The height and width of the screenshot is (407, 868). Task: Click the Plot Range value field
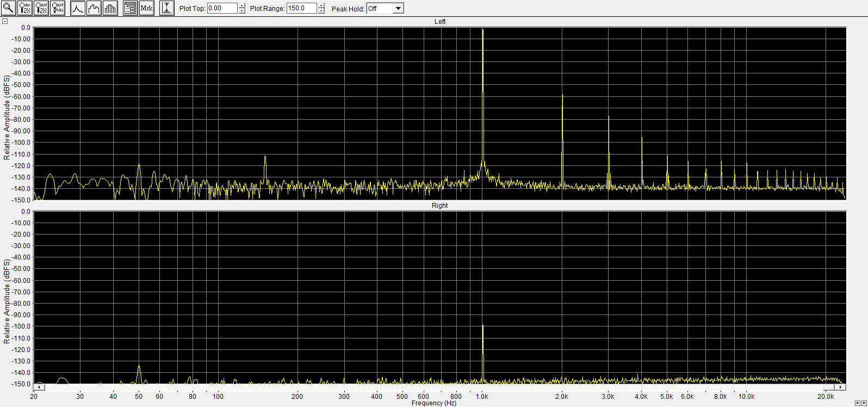coord(302,8)
